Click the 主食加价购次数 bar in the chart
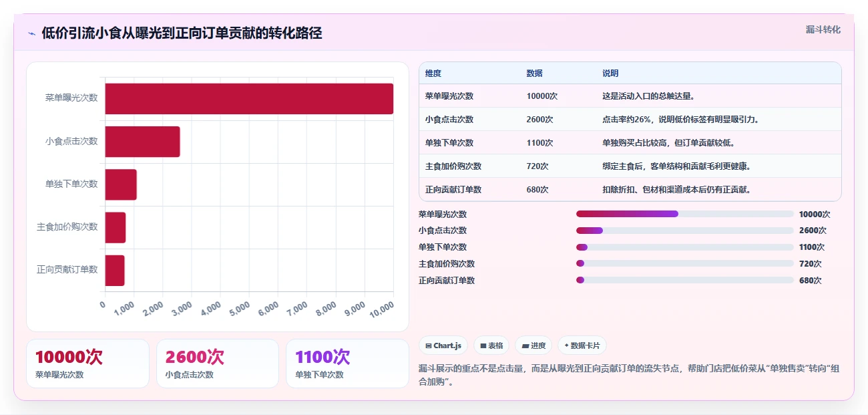 point(115,227)
